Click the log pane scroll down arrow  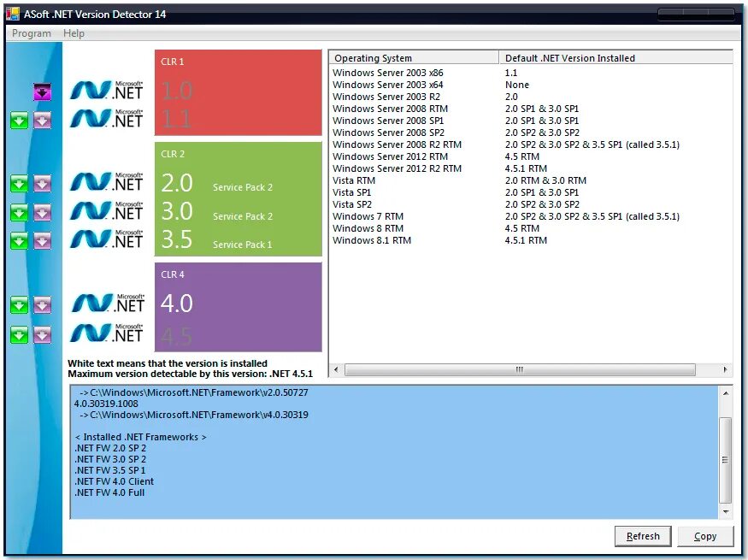point(726,512)
